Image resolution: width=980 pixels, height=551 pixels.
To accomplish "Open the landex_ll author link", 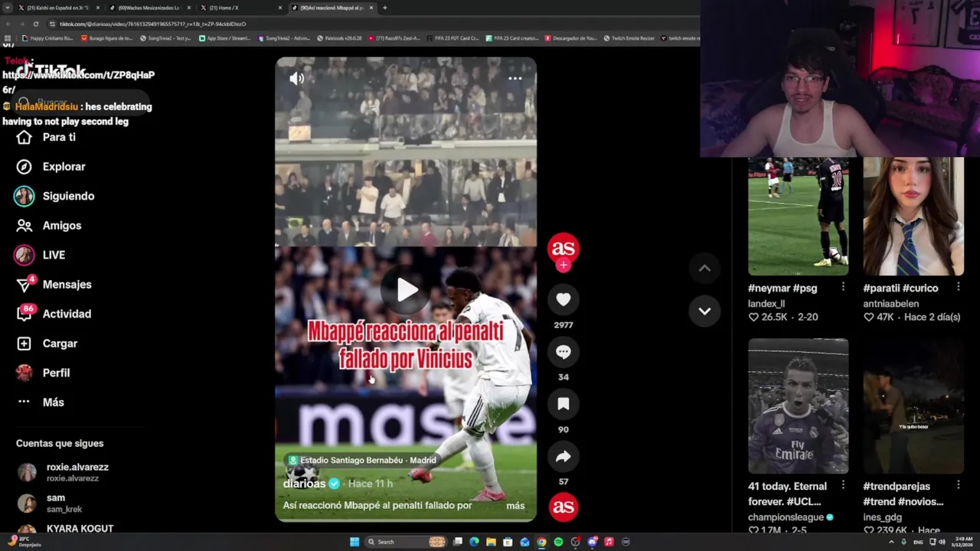I will click(x=766, y=304).
